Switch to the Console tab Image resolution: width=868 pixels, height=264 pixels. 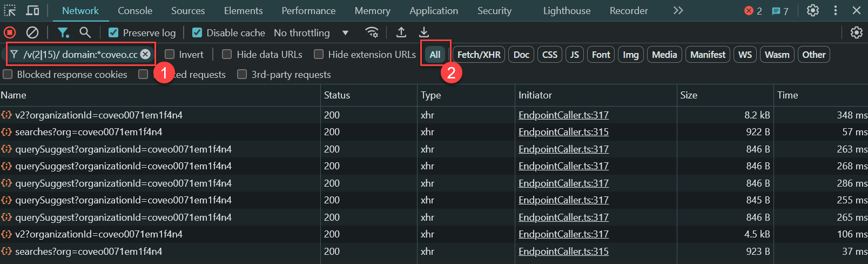(135, 10)
